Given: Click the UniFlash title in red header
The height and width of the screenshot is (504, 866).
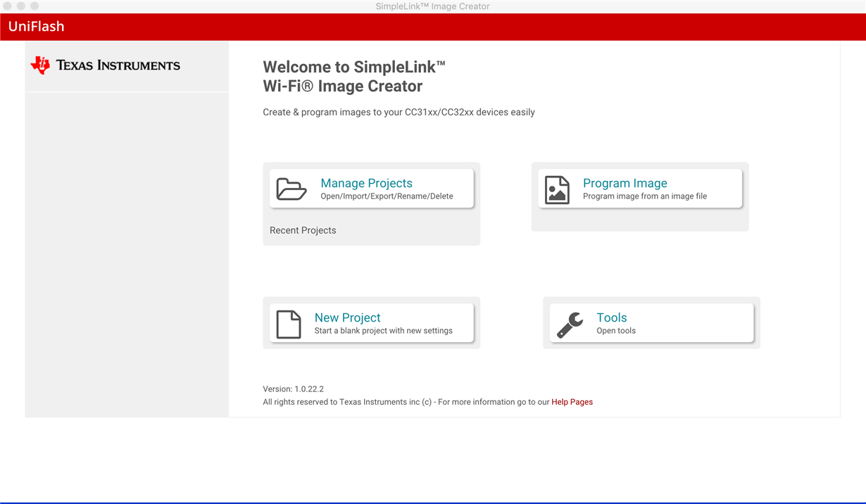Looking at the screenshot, I should pyautogui.click(x=36, y=27).
